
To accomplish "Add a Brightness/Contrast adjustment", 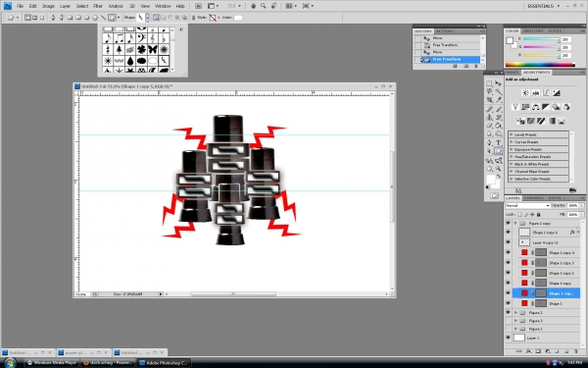I will (x=525, y=93).
